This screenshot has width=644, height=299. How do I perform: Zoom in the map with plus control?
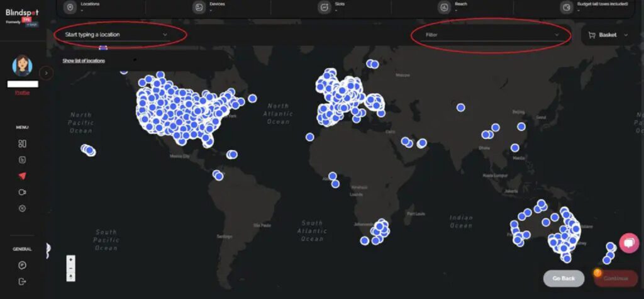(70, 259)
